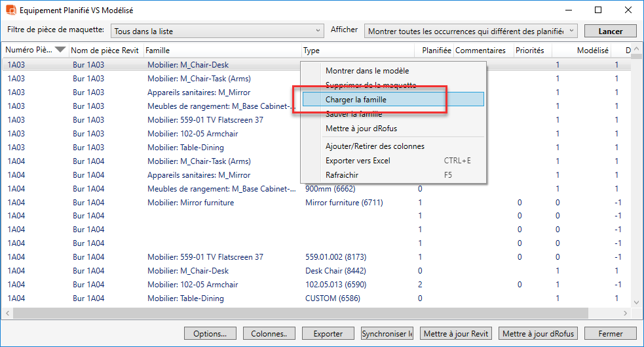644x347 pixels.
Task: Click the Mettre à jour Revit button
Action: point(455,334)
